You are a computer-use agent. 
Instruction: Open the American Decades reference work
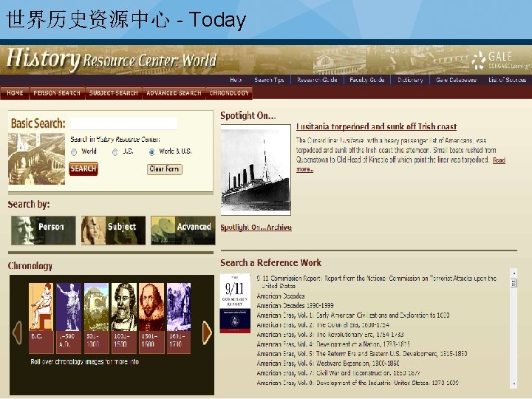pos(281,296)
